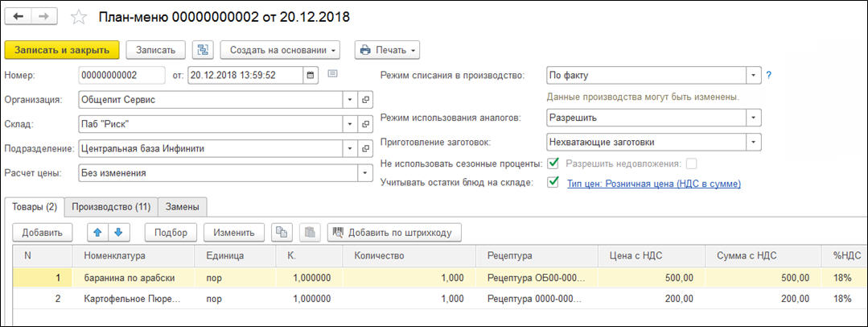Open the calendar date picker
The image size is (868, 327).
pos(310,76)
